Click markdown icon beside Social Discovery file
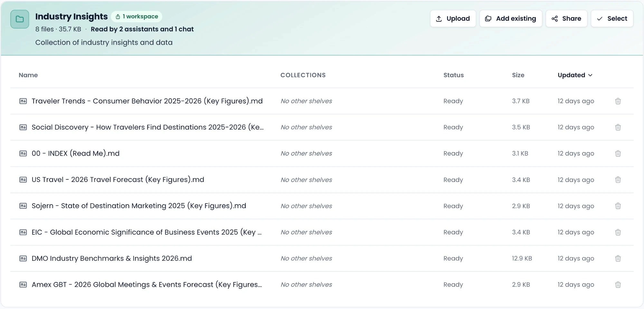Screen dimensions: 644x309 pyautogui.click(x=23, y=127)
